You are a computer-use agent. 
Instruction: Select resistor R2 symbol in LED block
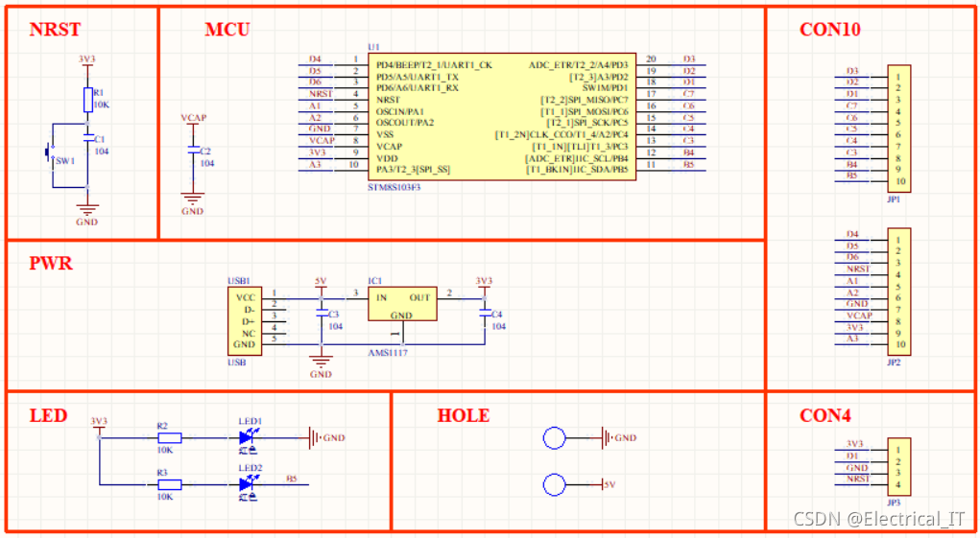[x=169, y=438]
